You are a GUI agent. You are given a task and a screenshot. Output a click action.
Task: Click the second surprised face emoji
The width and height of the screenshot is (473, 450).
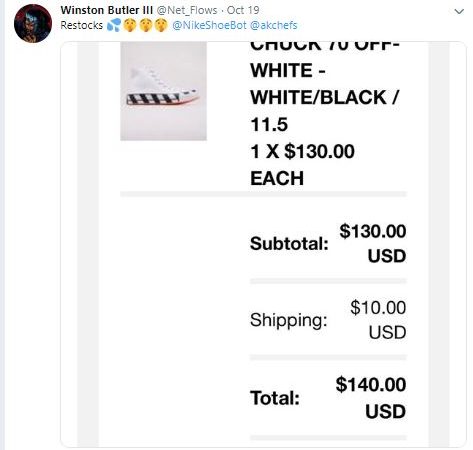pos(146,25)
